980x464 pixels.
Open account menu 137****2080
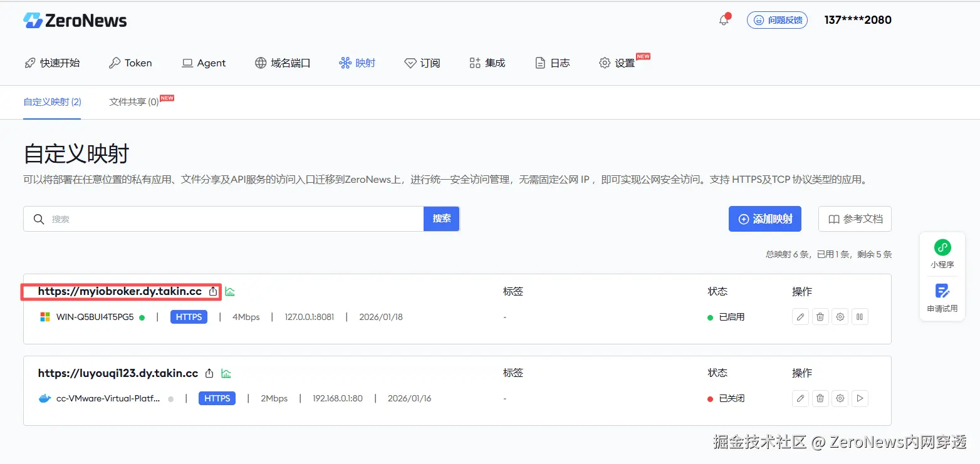(x=858, y=20)
